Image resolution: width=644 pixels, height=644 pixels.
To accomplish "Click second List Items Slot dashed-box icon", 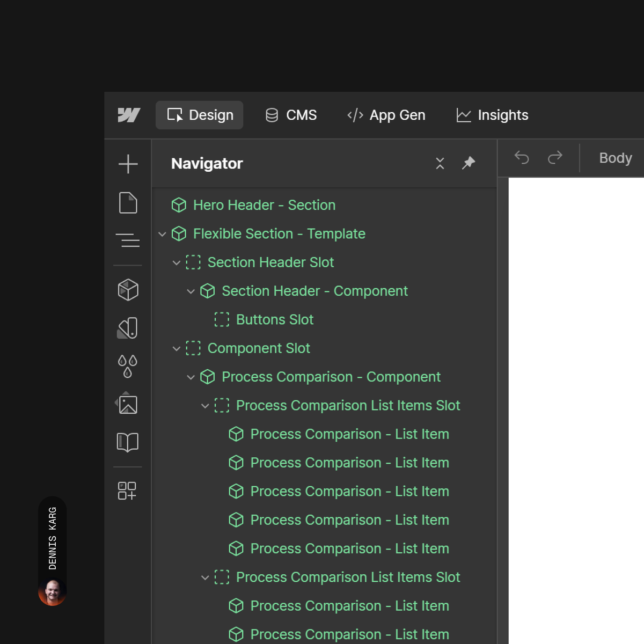I will tap(222, 577).
